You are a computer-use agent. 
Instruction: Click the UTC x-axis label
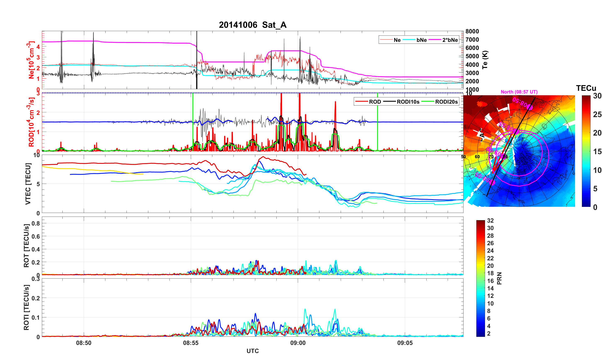[x=252, y=351]
